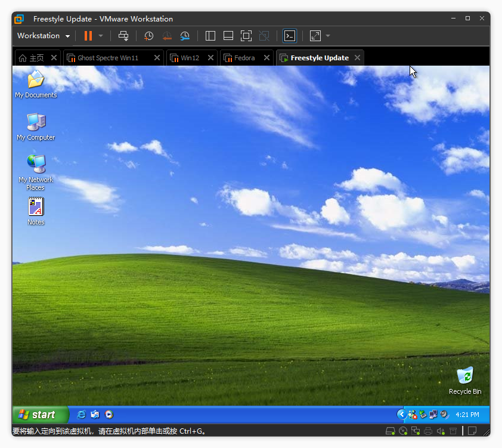502x448 pixels.
Task: Switch to the Fedora VM tab
Action: point(244,58)
